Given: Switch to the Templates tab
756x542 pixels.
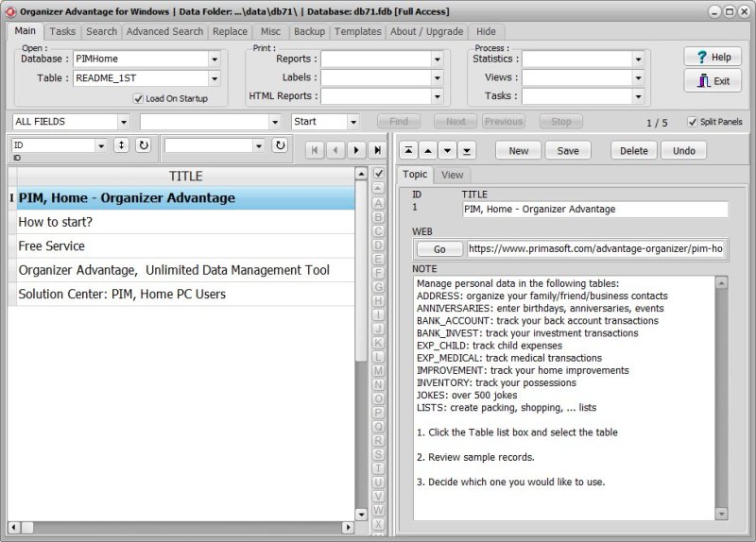Looking at the screenshot, I should coord(358,31).
